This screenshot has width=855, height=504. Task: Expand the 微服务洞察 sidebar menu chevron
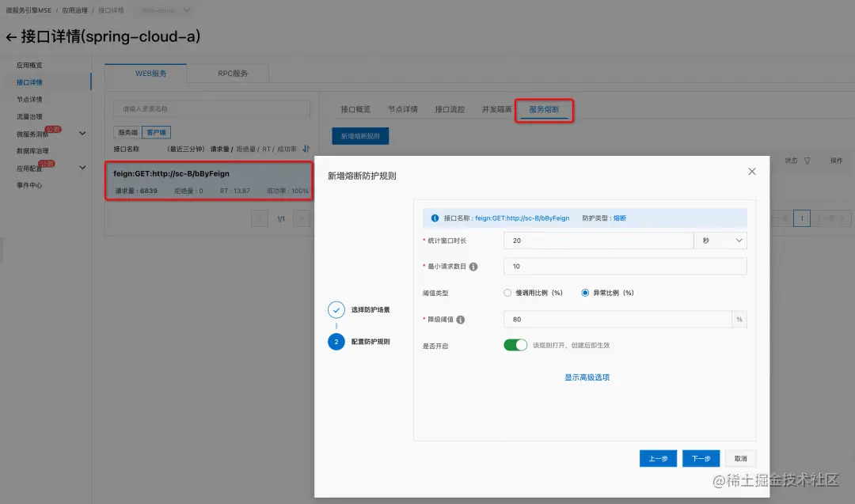[82, 134]
